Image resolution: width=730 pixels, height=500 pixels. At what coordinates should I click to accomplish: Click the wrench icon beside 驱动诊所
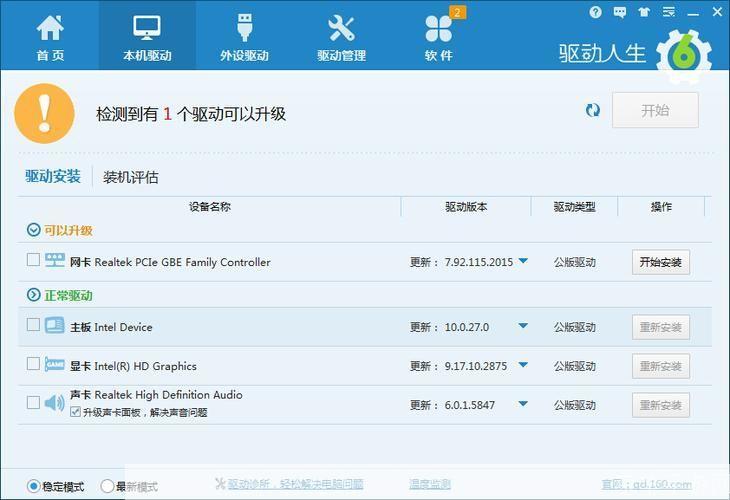tap(220, 484)
